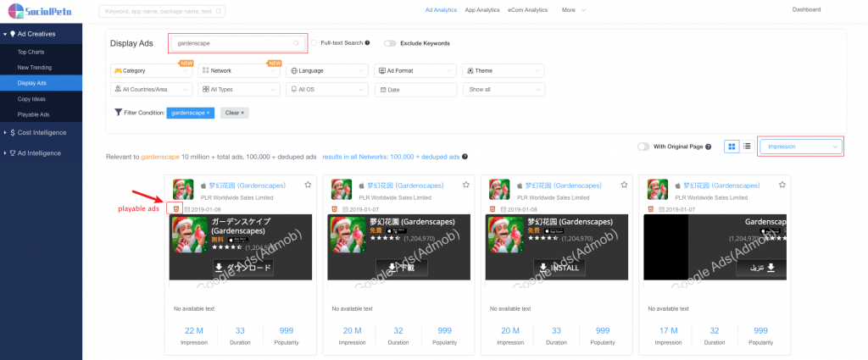Open ad creative thumbnail with Arabic download button
The width and height of the screenshot is (868, 360).
pos(715,246)
